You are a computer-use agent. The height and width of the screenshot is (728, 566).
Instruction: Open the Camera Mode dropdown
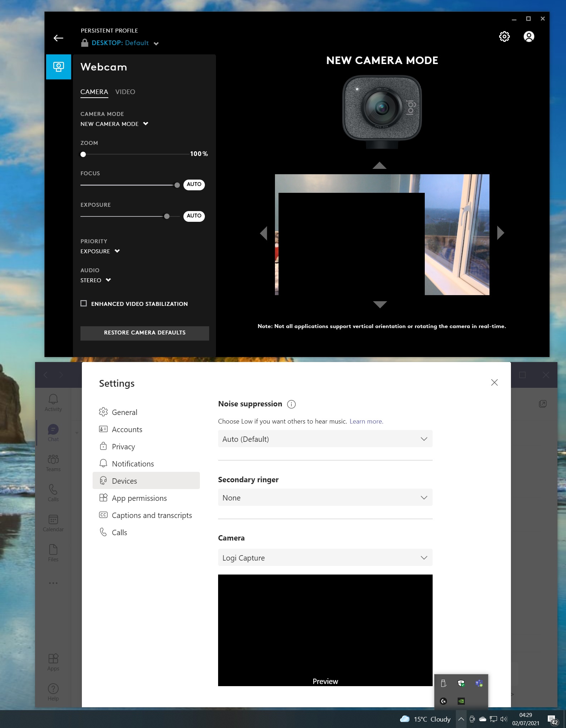tap(114, 124)
